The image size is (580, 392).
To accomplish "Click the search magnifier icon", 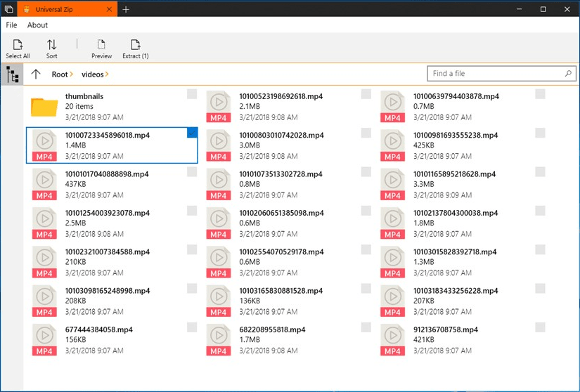I will 568,74.
